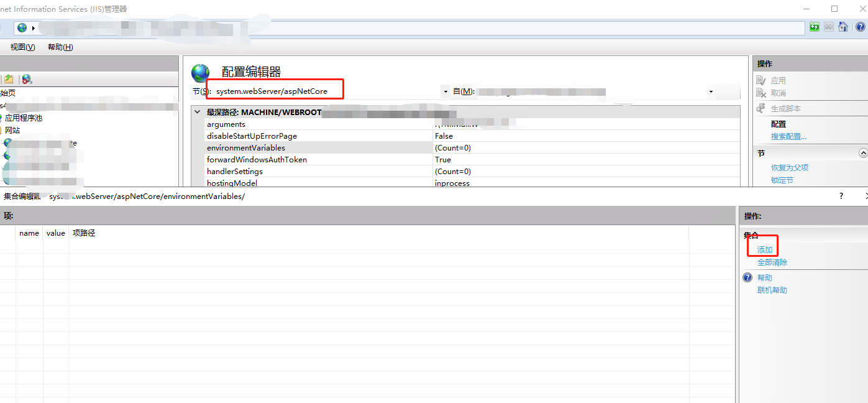Go to the home page icon
This screenshot has width=868, height=403.
tap(843, 27)
